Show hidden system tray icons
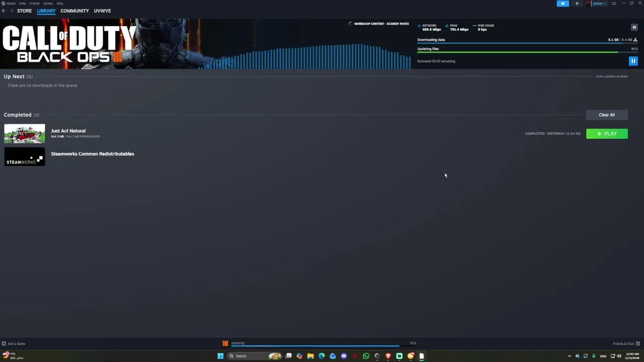The height and width of the screenshot is (362, 644). pos(570,356)
